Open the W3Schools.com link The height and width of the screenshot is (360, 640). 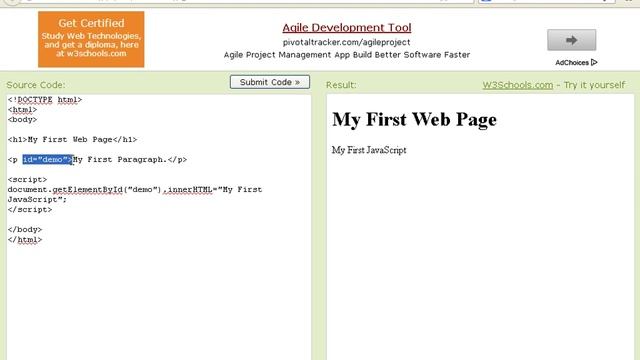click(x=518, y=85)
